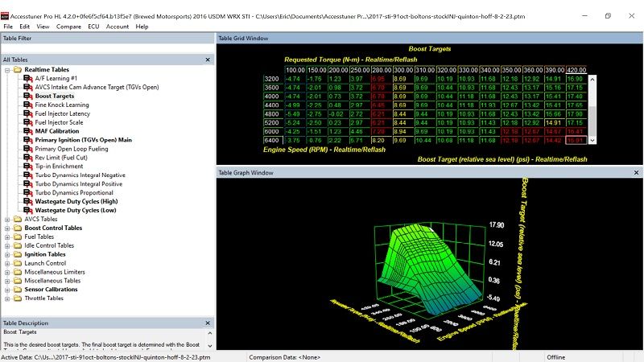The image size is (644, 362).
Task: Expand the AVCS Tables folder
Action: (7, 220)
